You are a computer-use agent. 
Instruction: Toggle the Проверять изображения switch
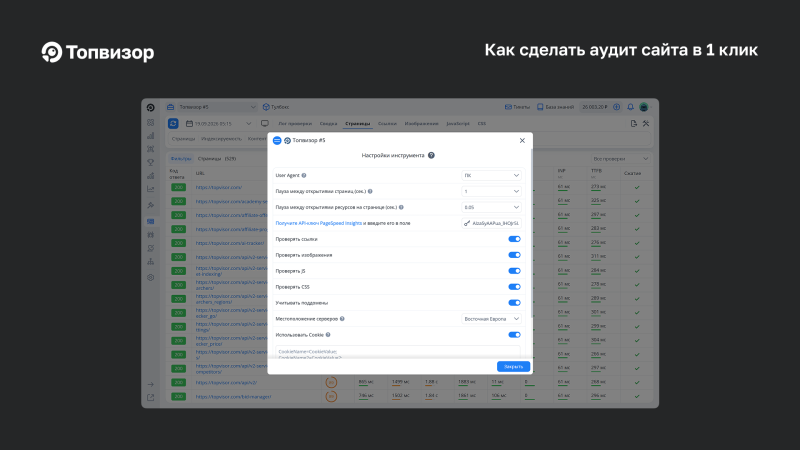(514, 255)
